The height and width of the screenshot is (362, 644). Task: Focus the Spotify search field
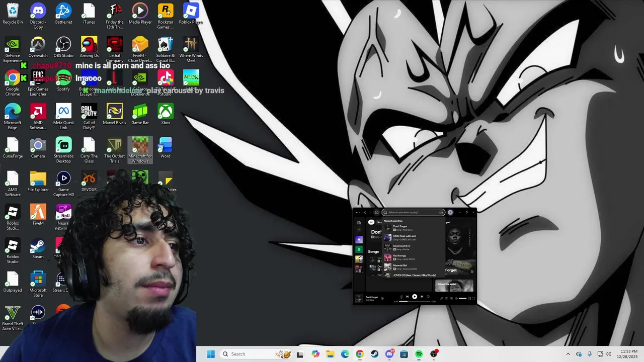[414, 212]
